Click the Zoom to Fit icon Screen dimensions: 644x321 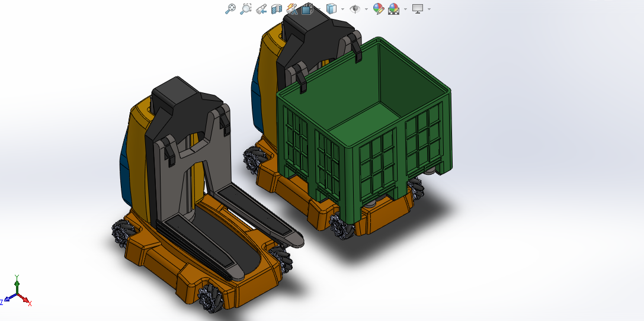click(x=230, y=9)
